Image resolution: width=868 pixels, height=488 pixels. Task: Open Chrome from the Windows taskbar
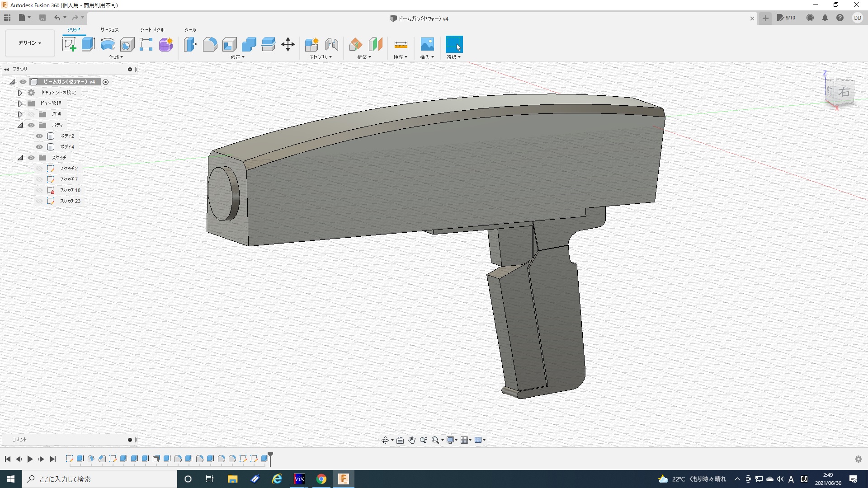321,479
